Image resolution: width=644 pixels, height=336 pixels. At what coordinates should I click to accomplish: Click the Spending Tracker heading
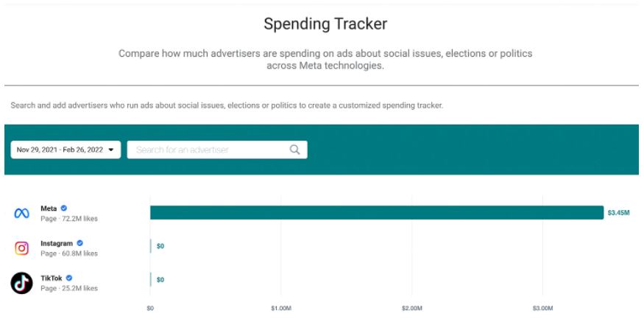click(325, 24)
